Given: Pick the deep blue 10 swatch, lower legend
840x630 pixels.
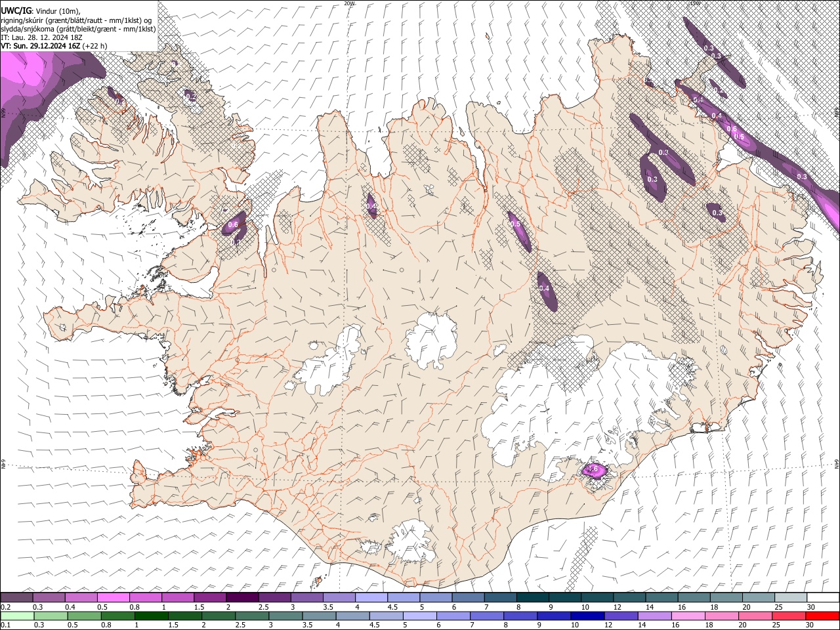Looking at the screenshot, I should (587, 616).
